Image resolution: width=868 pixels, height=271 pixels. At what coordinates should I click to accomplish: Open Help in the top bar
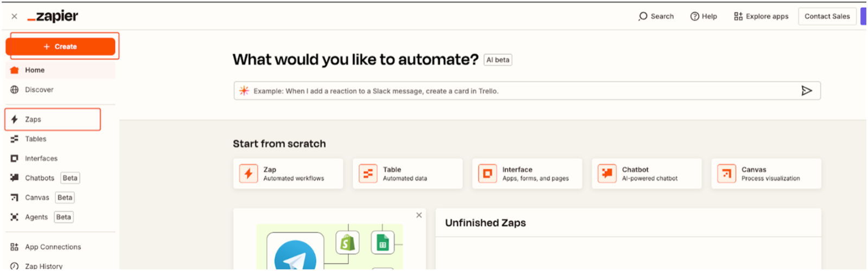click(x=704, y=16)
